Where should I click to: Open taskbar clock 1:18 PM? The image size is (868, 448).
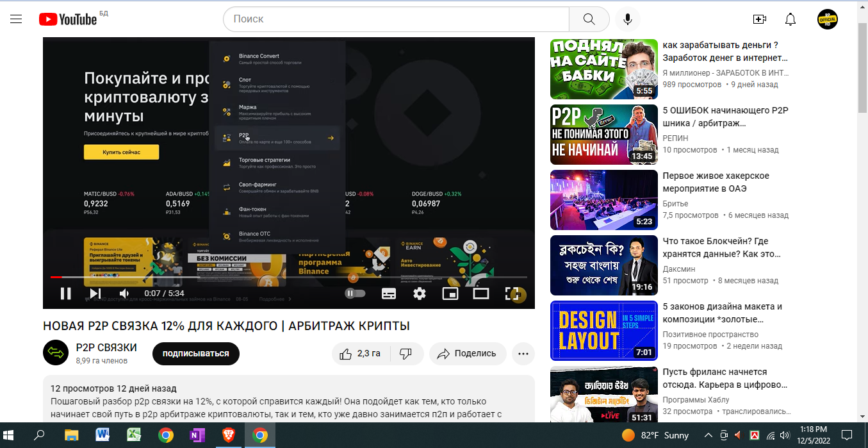[x=814, y=435]
